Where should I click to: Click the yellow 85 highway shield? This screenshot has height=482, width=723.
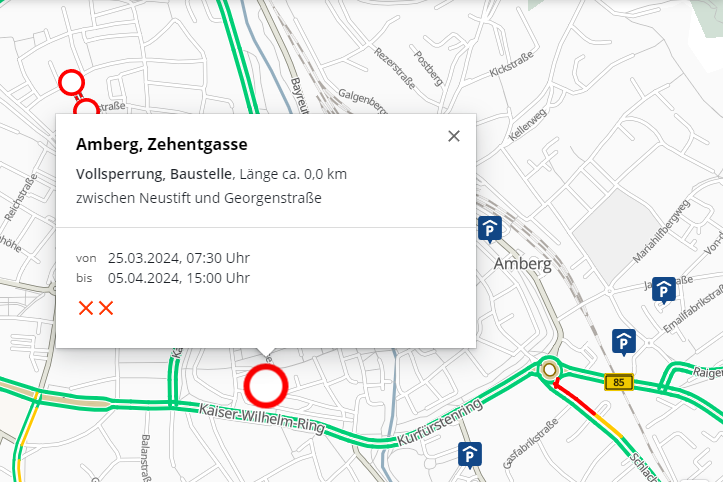pyautogui.click(x=620, y=382)
